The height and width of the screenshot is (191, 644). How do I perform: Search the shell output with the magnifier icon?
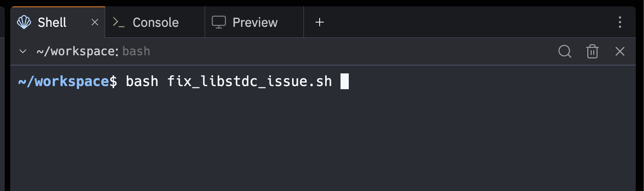tap(564, 51)
